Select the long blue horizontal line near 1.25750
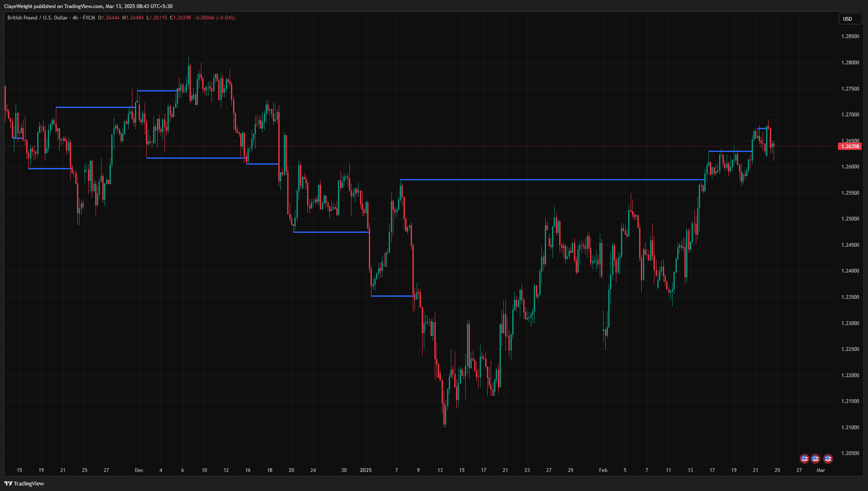This screenshot has width=868, height=491. [x=550, y=179]
